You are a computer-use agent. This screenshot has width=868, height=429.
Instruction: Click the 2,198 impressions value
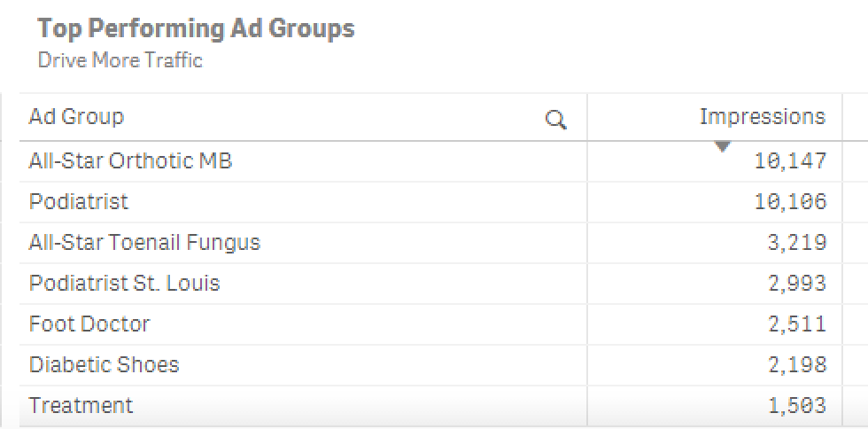pos(797,365)
